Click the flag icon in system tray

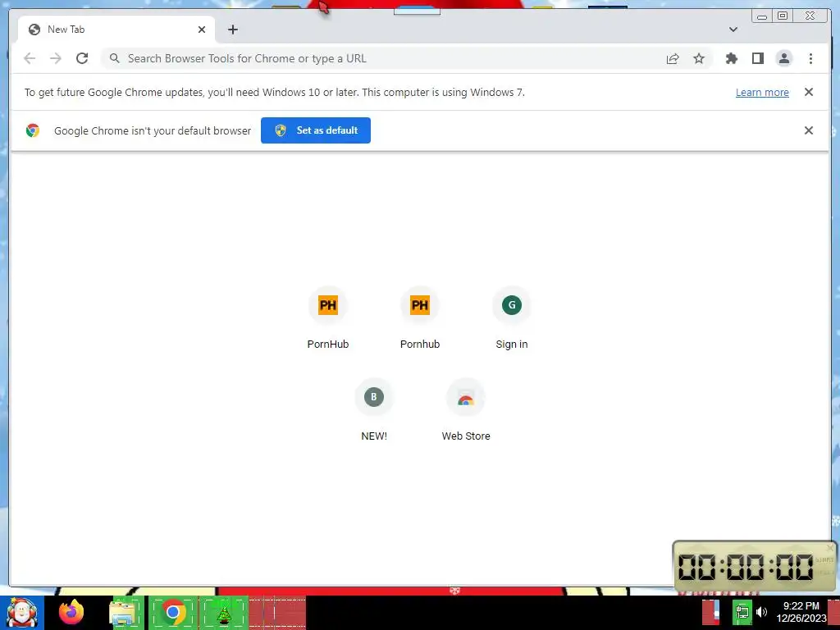pyautogui.click(x=711, y=612)
